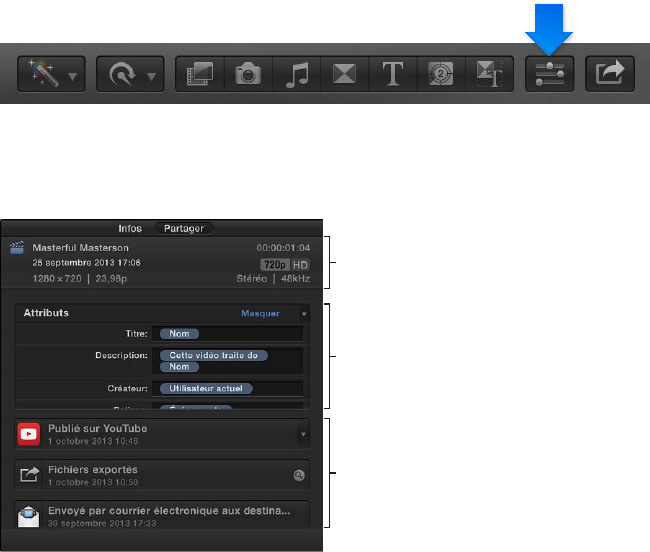The image size is (650, 552).
Task: Switch to the Partager tab
Action: coord(184,228)
